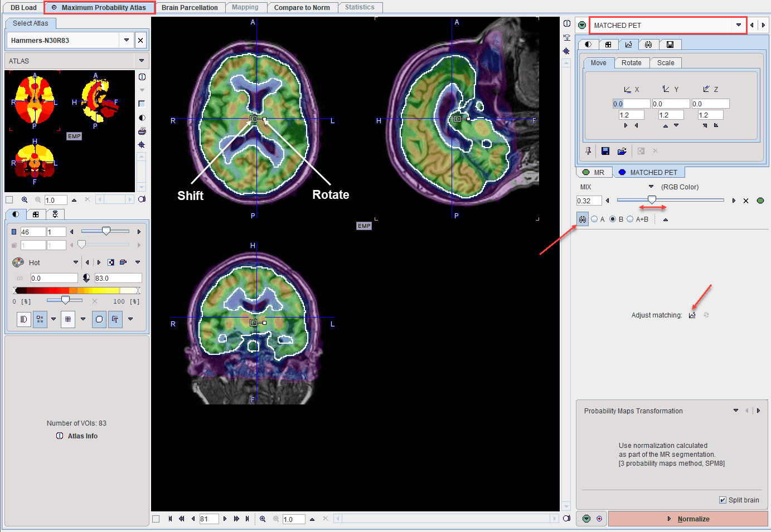Click the mix value field 0.32
Image resolution: width=771 pixels, height=532 pixels.
(x=589, y=201)
